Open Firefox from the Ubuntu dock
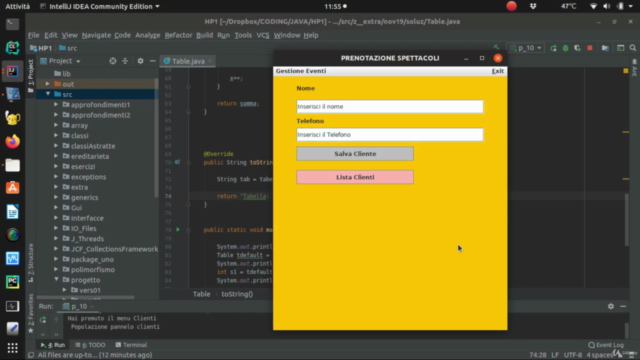This screenshot has width=640, height=360. (x=12, y=142)
